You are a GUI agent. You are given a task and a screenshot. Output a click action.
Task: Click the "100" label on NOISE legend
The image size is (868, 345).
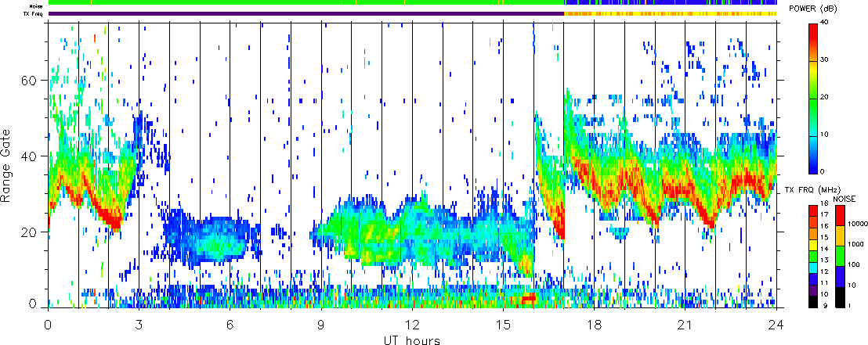[x=854, y=264]
